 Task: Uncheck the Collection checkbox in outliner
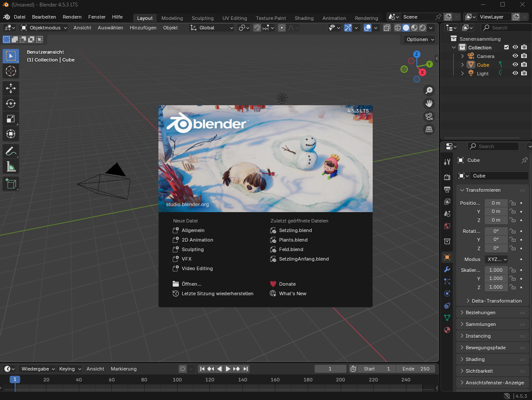[x=507, y=47]
